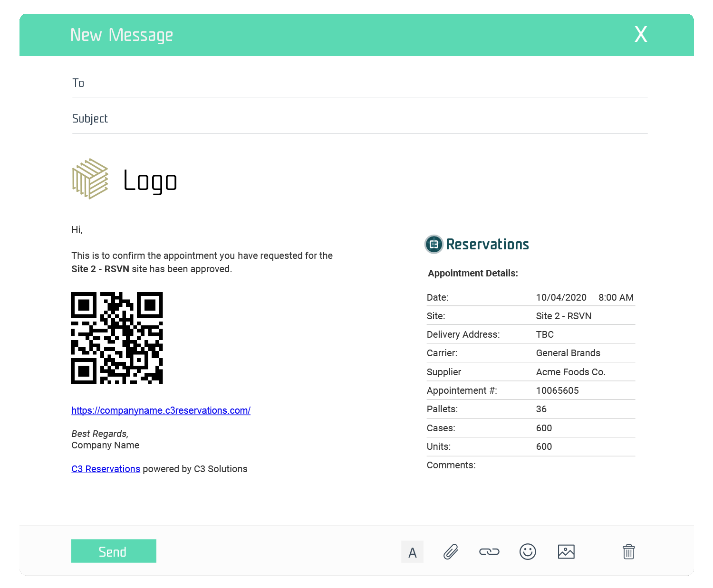Click Delivery Address value TBC

coord(545,334)
